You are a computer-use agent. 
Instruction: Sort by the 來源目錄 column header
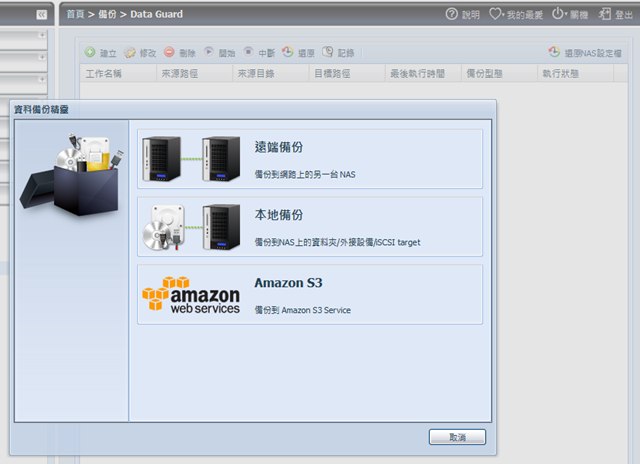[271, 73]
